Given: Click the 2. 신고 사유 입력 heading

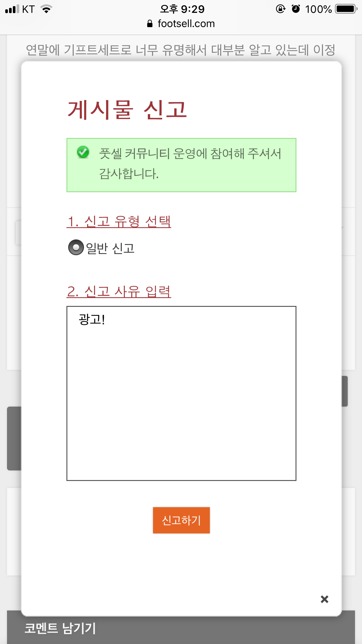Looking at the screenshot, I should [119, 291].
